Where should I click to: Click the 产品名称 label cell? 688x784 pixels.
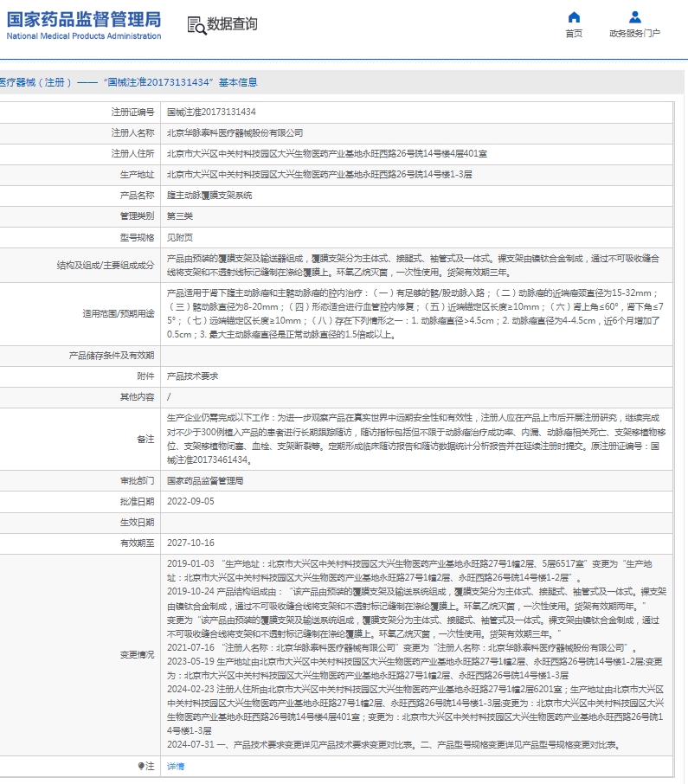click(80, 196)
